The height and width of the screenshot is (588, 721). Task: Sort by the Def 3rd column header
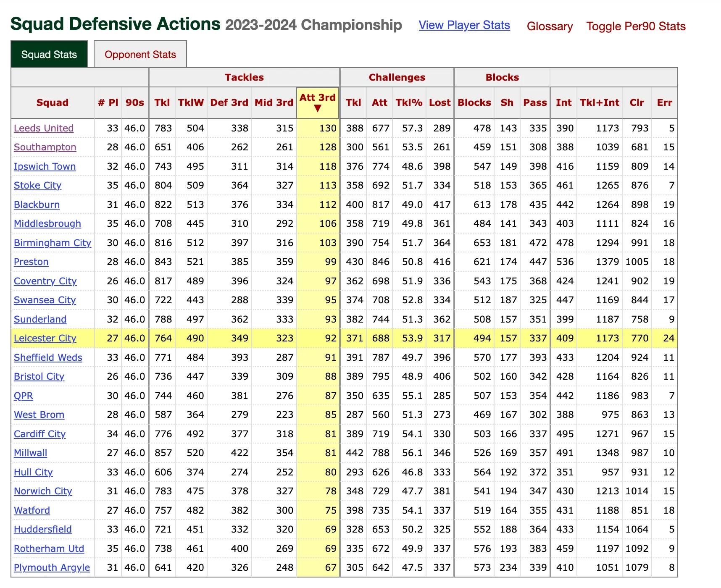pyautogui.click(x=229, y=102)
